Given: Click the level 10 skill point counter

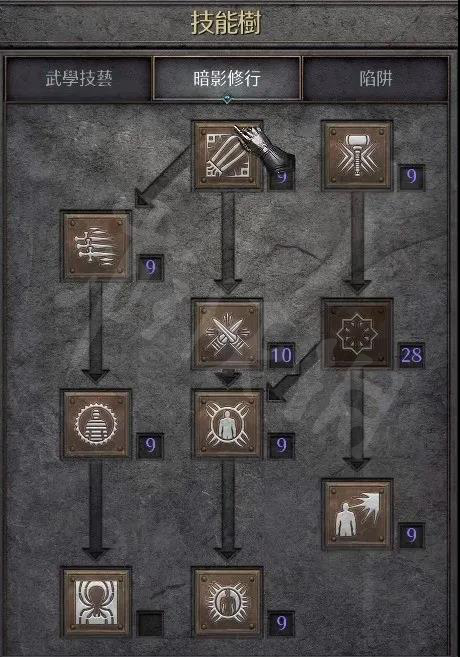Looking at the screenshot, I should coord(282,355).
